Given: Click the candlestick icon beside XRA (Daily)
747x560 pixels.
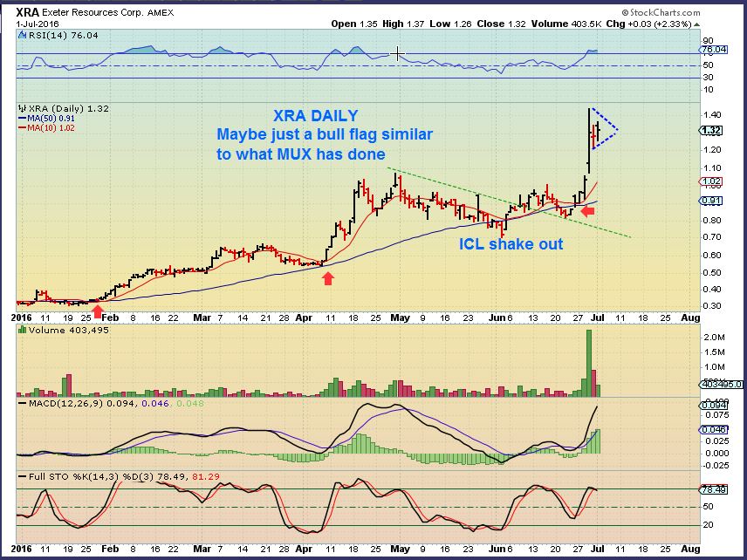Looking at the screenshot, I should [x=23, y=108].
